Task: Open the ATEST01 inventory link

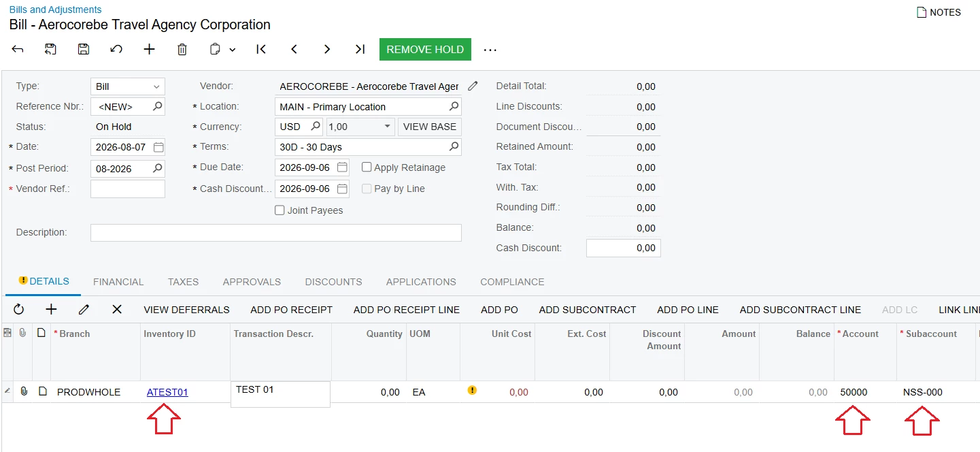Action: point(167,392)
